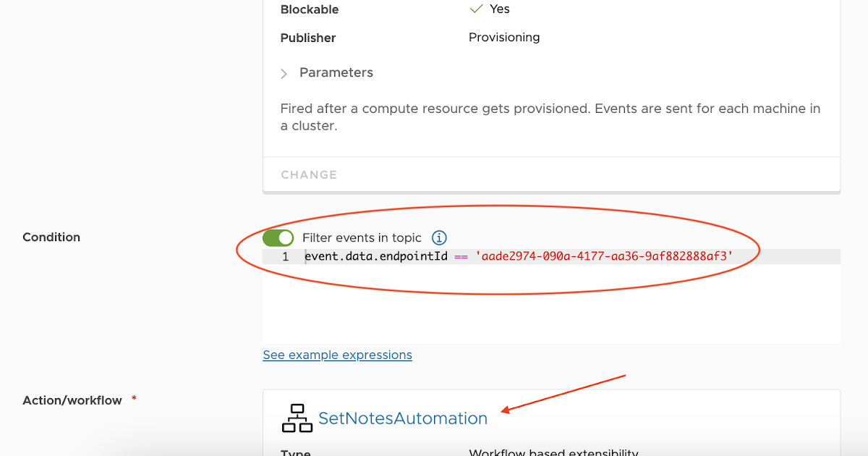Click the Parameters label text
This screenshot has height=456, width=868.
tap(336, 72)
